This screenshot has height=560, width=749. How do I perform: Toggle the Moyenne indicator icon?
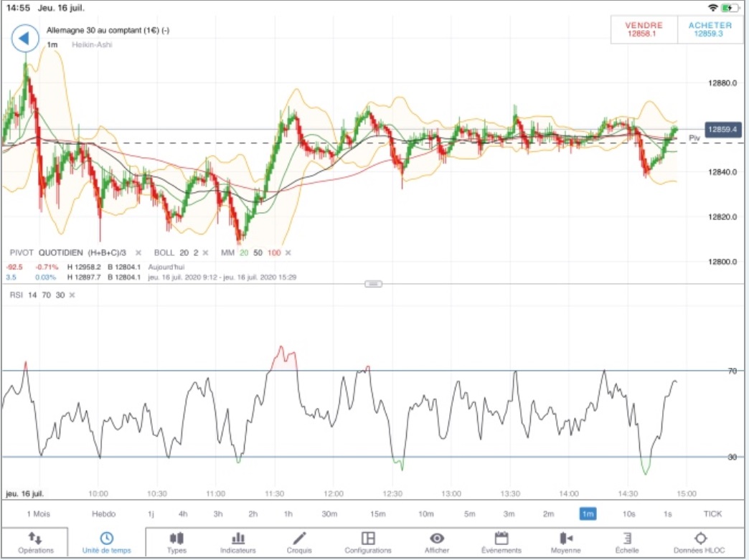click(x=565, y=538)
